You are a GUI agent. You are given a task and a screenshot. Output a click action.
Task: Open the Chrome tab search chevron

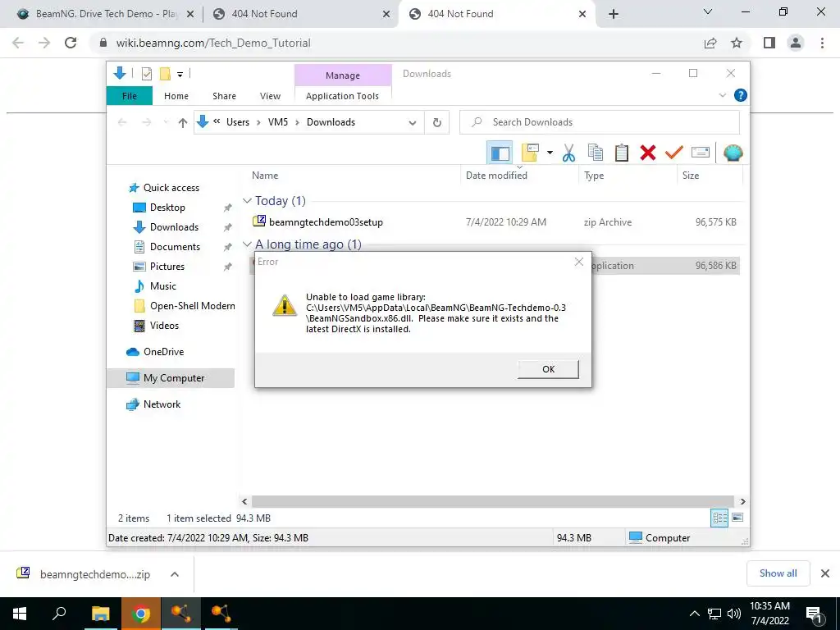coord(708,11)
